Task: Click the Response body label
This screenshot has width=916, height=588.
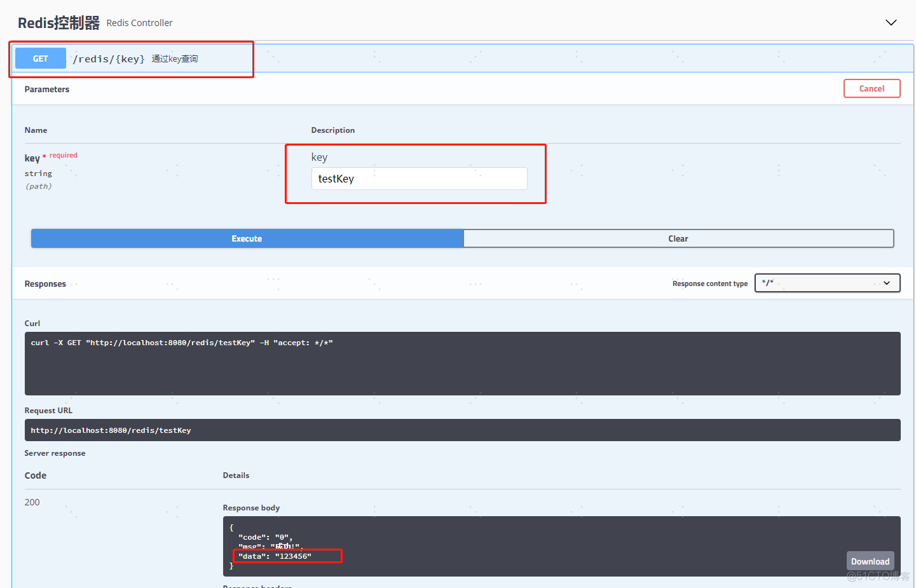Action: click(251, 507)
